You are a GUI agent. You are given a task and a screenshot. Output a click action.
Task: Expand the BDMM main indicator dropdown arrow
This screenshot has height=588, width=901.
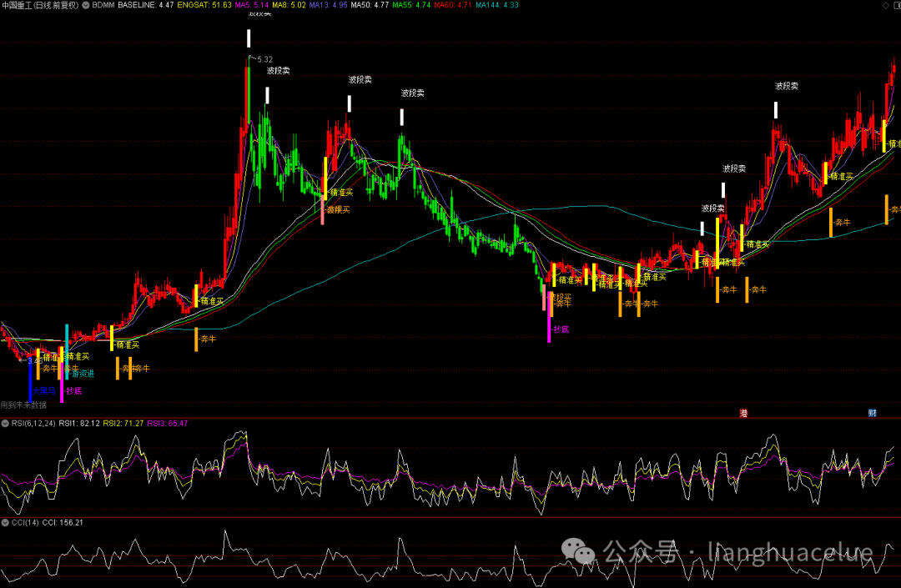point(86,5)
